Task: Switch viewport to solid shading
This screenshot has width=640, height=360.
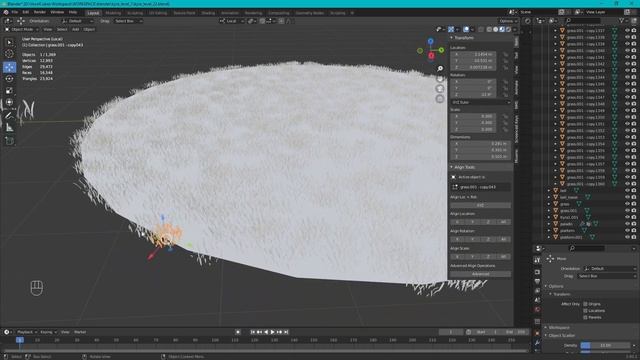Action: click(x=496, y=29)
